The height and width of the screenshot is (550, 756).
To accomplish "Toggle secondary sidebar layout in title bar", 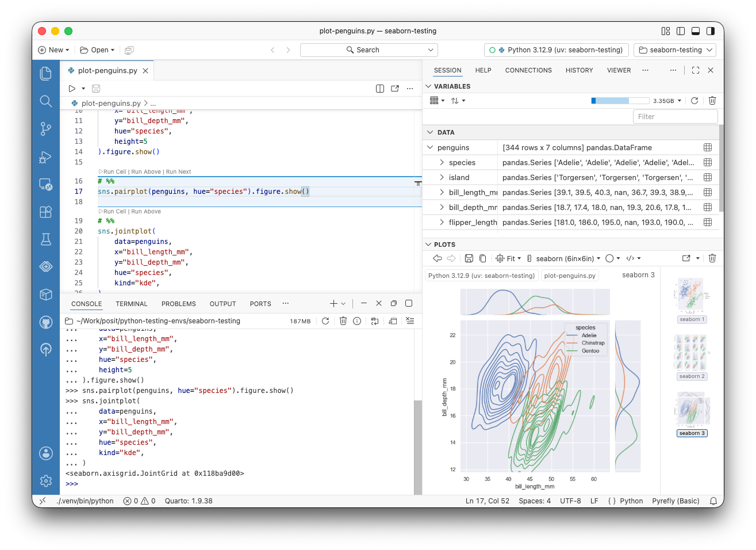I will coord(711,31).
